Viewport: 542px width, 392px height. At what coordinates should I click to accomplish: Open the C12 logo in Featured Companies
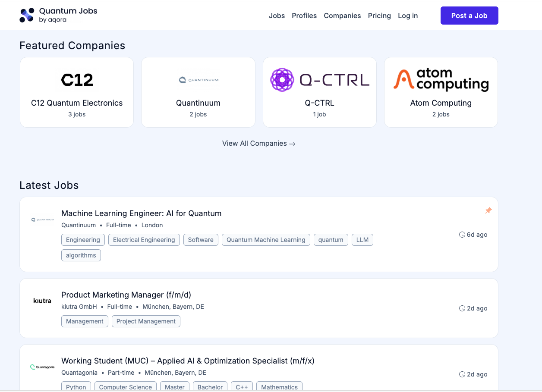(x=77, y=80)
